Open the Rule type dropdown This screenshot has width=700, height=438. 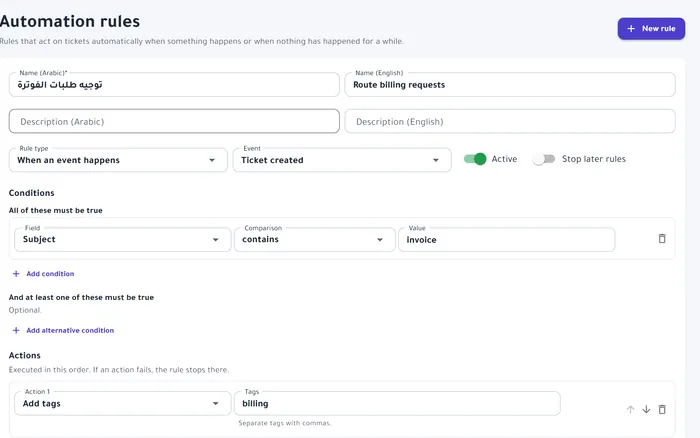click(x=118, y=160)
